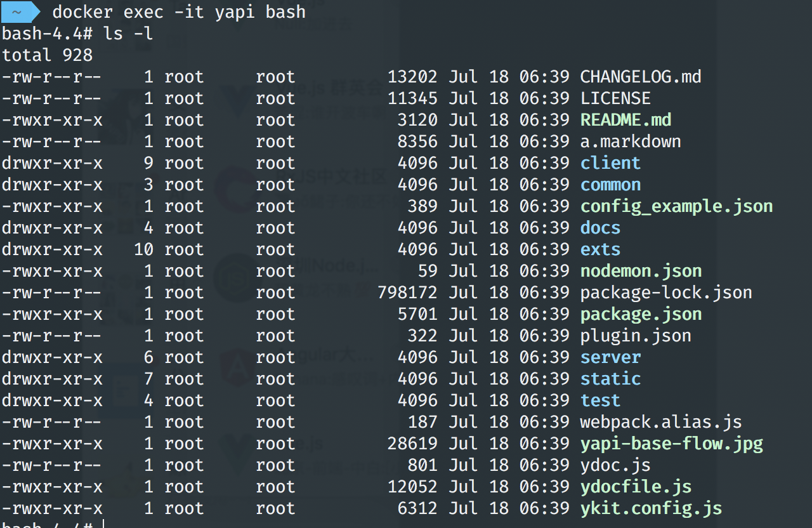The height and width of the screenshot is (528, 812).
Task: Select the config_example.json file name
Action: coord(676,206)
